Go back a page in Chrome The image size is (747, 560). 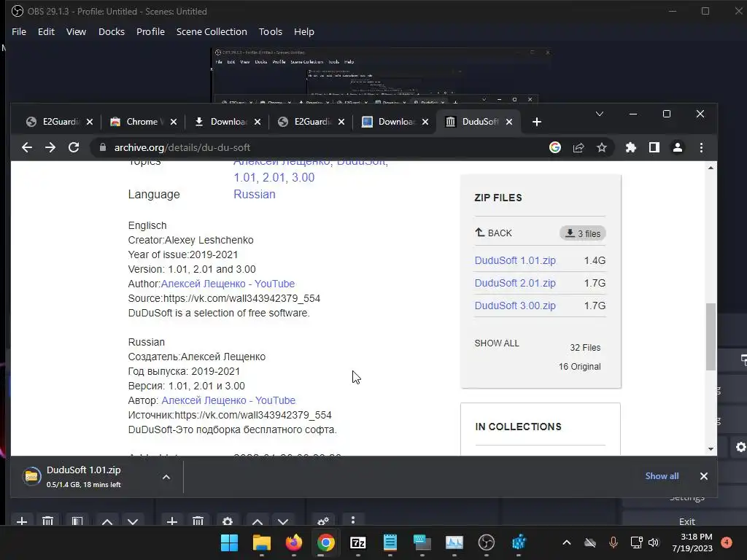pyautogui.click(x=27, y=147)
